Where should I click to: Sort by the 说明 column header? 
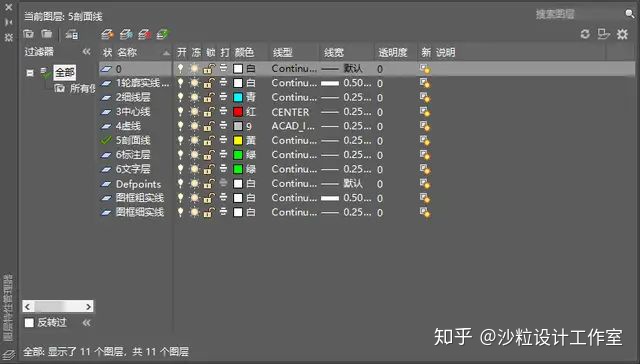click(x=445, y=52)
